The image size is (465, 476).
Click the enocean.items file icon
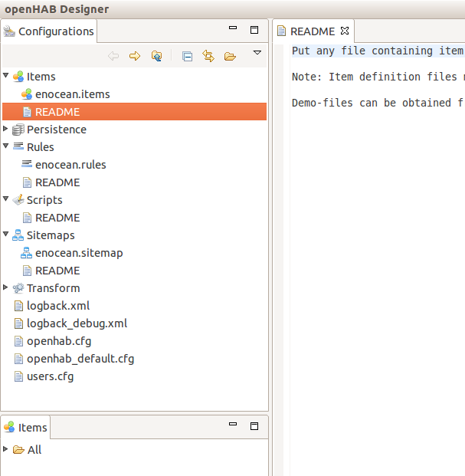(x=27, y=94)
